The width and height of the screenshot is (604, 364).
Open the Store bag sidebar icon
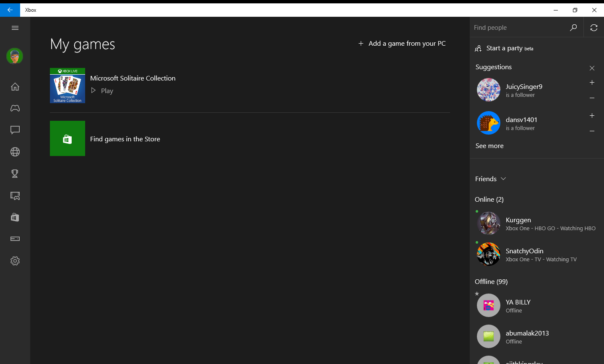click(x=15, y=217)
